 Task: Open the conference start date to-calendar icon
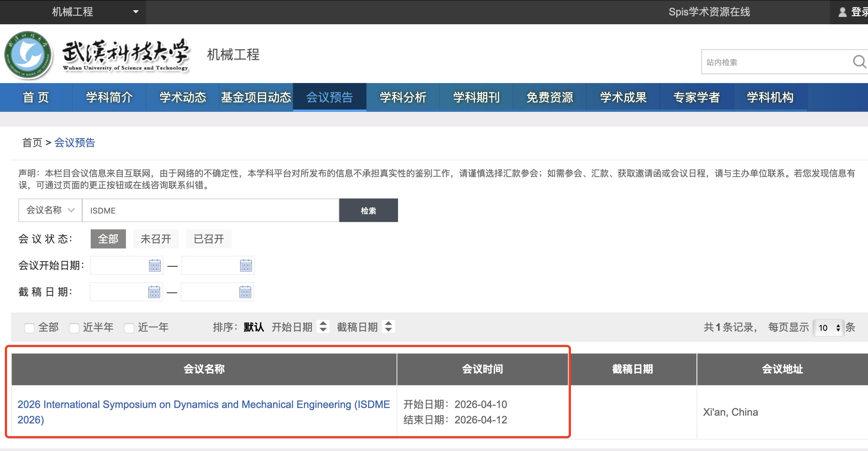tap(245, 265)
